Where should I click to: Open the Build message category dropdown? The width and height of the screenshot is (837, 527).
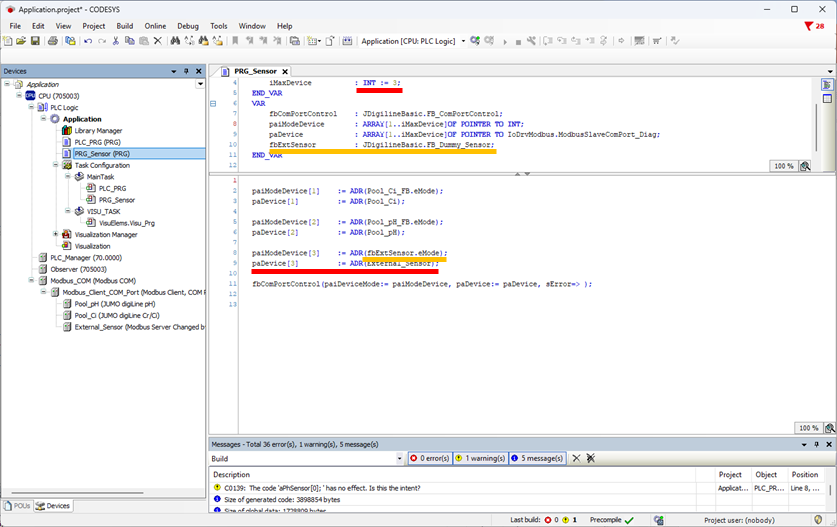(399, 459)
